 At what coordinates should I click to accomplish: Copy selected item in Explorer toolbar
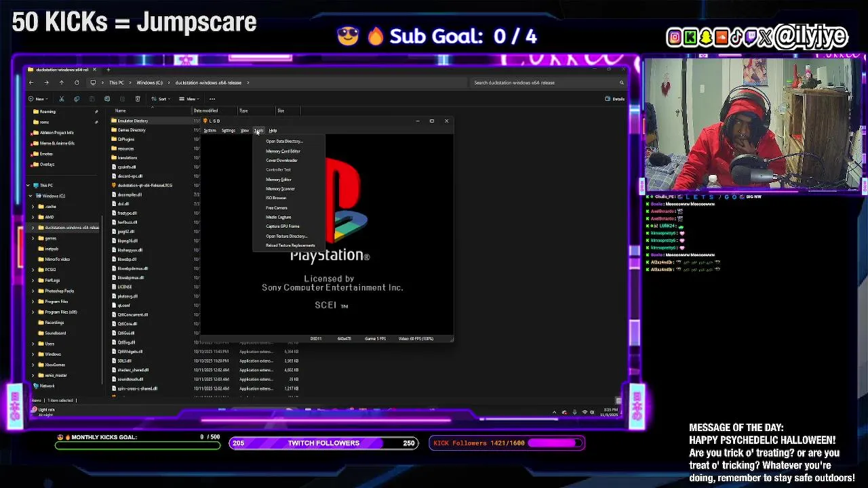(x=77, y=99)
